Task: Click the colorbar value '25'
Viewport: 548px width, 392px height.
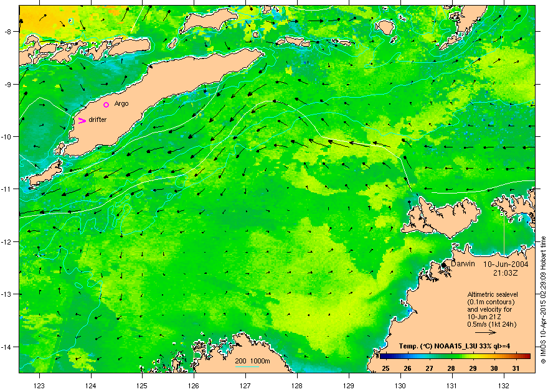Action: [385, 368]
